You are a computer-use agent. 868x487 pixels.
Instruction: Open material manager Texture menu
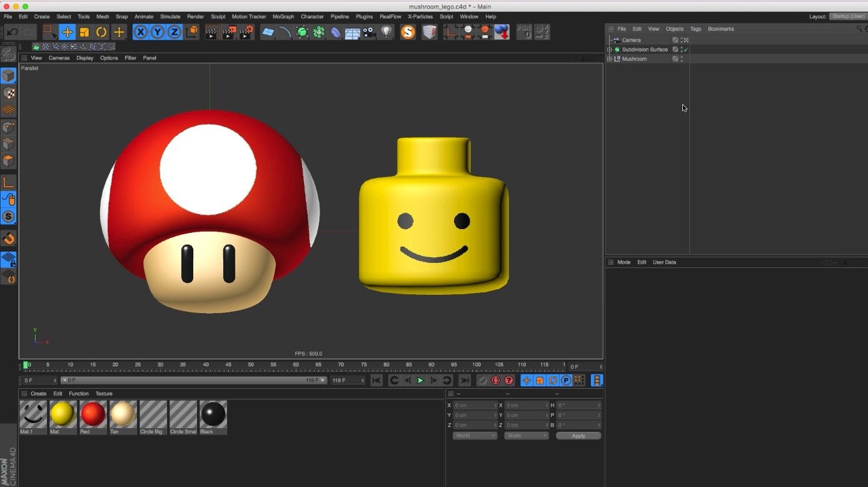[x=104, y=394]
